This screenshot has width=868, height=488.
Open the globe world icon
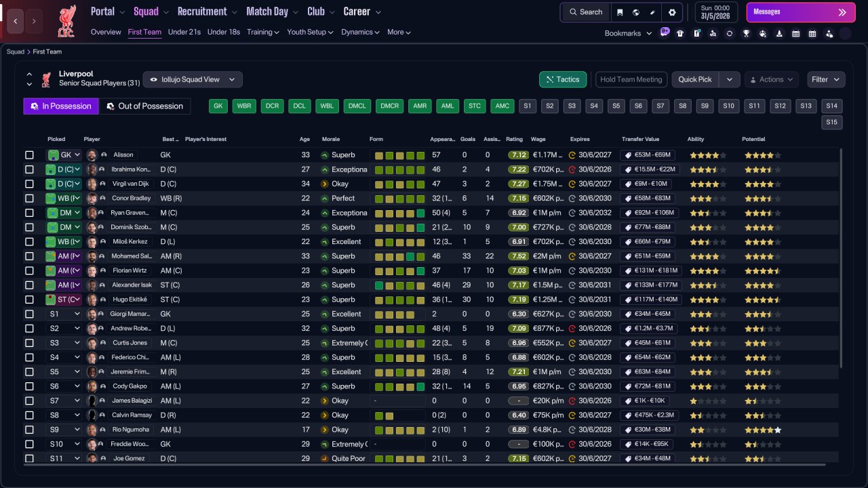tap(636, 12)
